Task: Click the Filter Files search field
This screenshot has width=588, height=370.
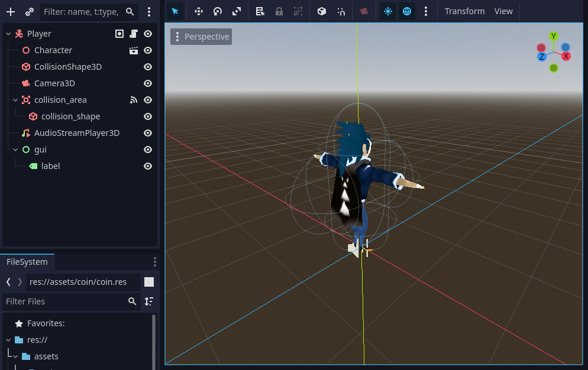Action: tap(66, 301)
